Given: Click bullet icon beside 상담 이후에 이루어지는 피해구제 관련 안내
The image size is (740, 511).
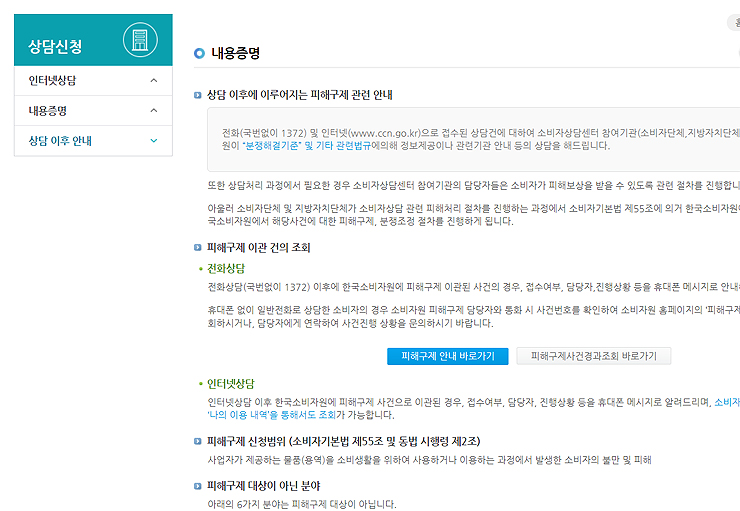Looking at the screenshot, I should tap(198, 95).
